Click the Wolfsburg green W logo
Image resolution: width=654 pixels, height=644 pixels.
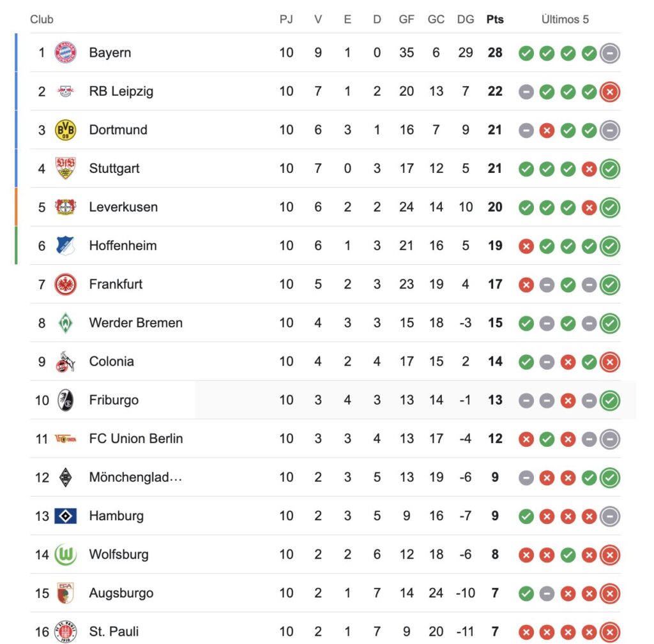click(65, 555)
